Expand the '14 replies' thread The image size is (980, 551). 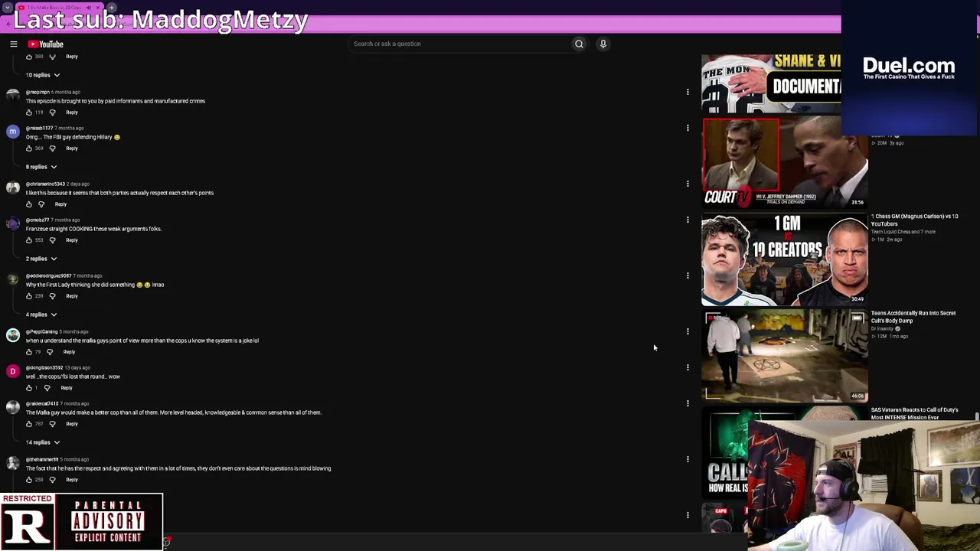point(43,442)
